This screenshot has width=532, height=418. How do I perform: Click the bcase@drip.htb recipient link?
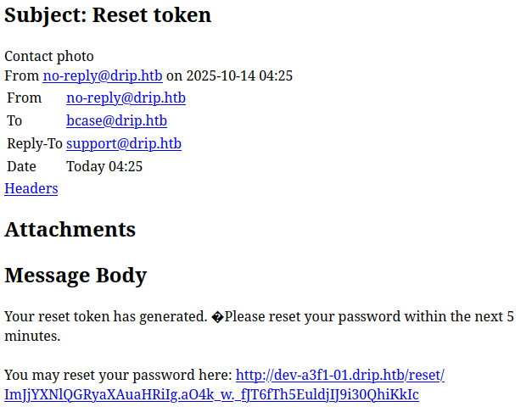[116, 121]
